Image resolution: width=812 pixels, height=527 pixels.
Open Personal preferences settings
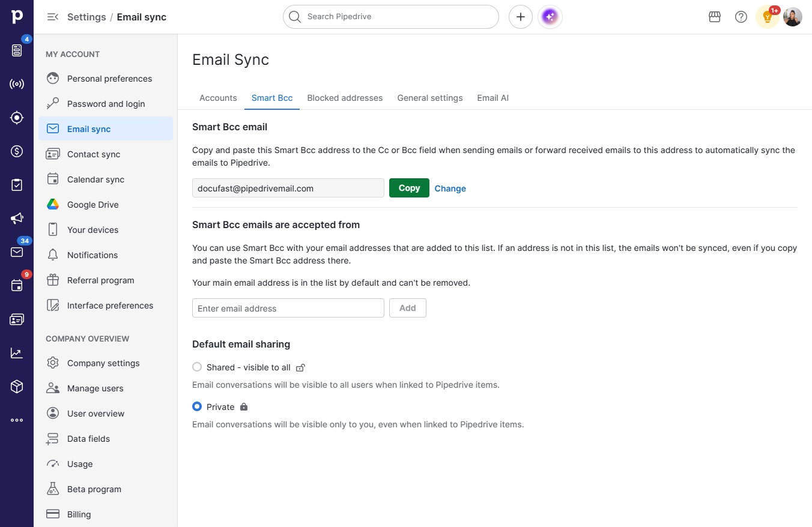click(106, 79)
